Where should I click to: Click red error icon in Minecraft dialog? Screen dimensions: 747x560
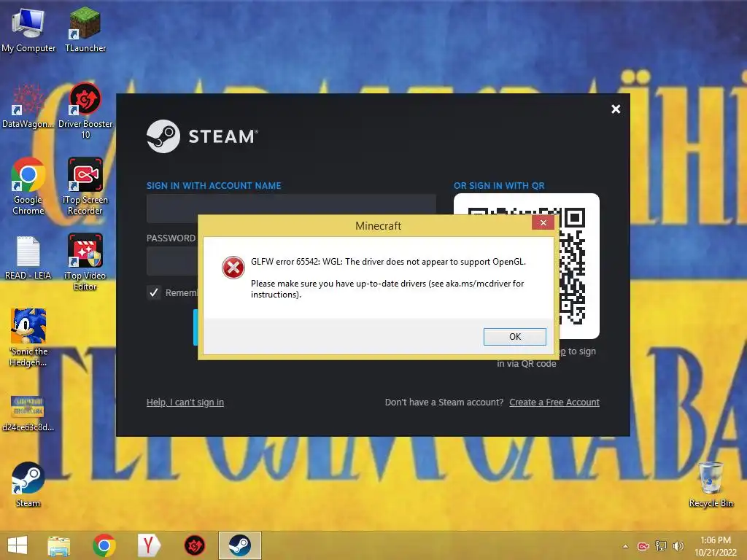[233, 268]
